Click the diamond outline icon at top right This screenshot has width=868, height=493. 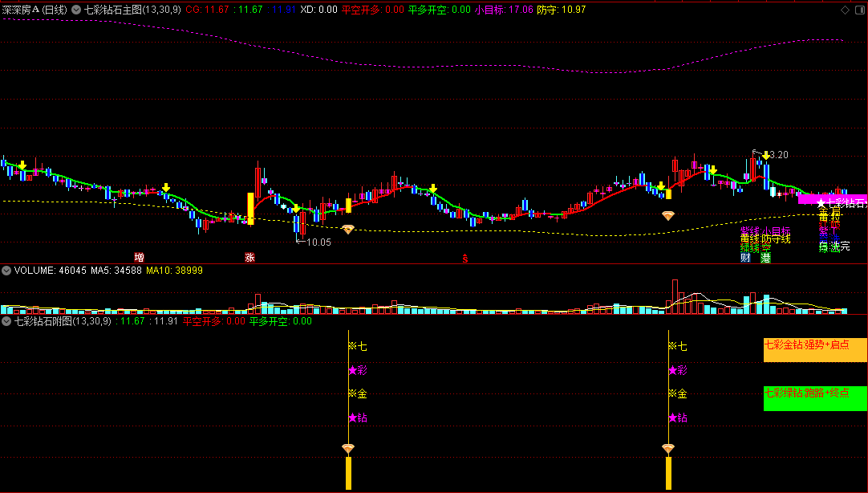[x=846, y=10]
